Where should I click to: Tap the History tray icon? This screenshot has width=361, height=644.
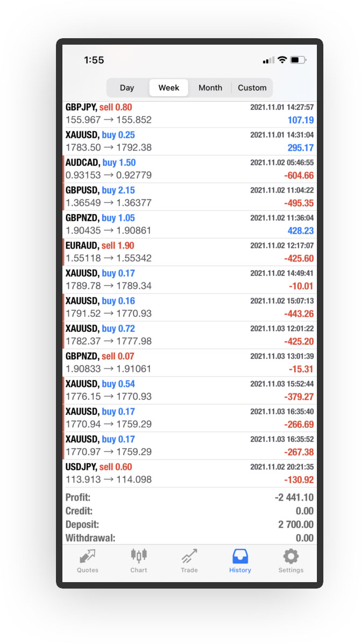coord(240,556)
